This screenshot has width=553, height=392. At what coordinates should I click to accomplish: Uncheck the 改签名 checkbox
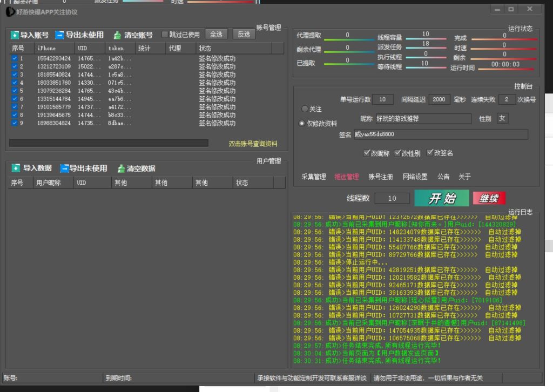(x=430, y=153)
